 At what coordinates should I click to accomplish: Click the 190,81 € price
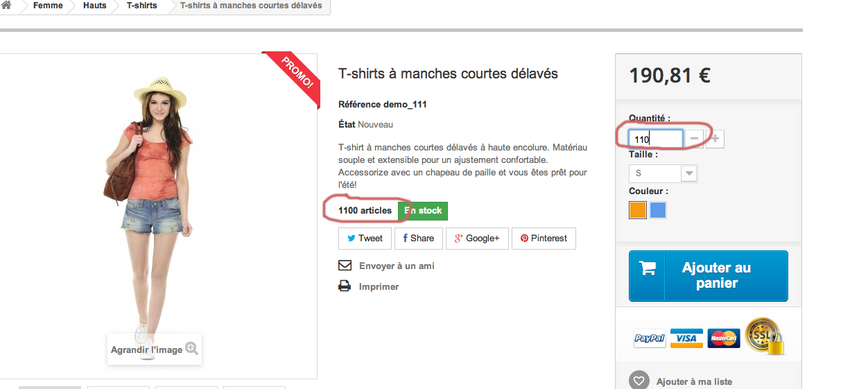coord(670,75)
